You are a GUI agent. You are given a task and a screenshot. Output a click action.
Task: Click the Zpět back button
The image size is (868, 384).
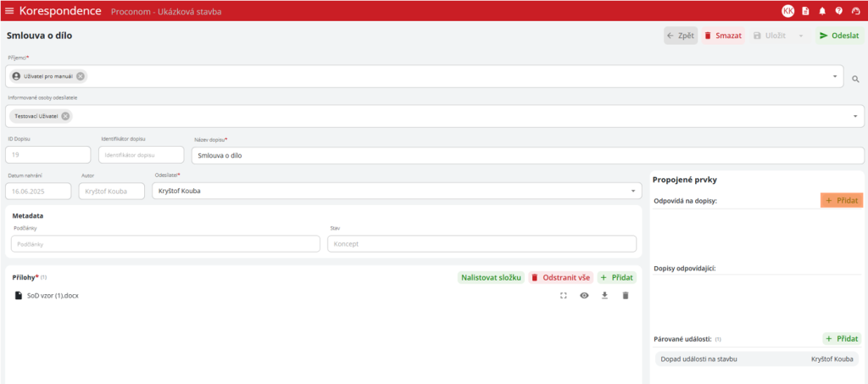[680, 36]
